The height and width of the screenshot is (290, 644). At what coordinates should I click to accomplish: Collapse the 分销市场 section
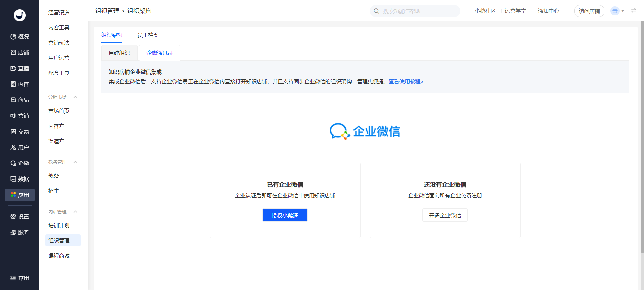pyautogui.click(x=76, y=97)
